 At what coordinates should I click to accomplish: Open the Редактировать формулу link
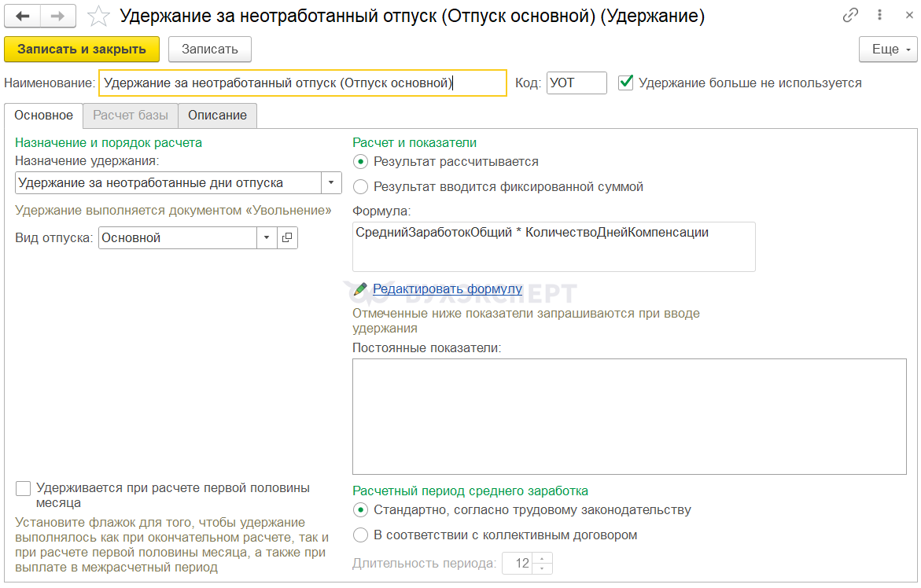(448, 289)
